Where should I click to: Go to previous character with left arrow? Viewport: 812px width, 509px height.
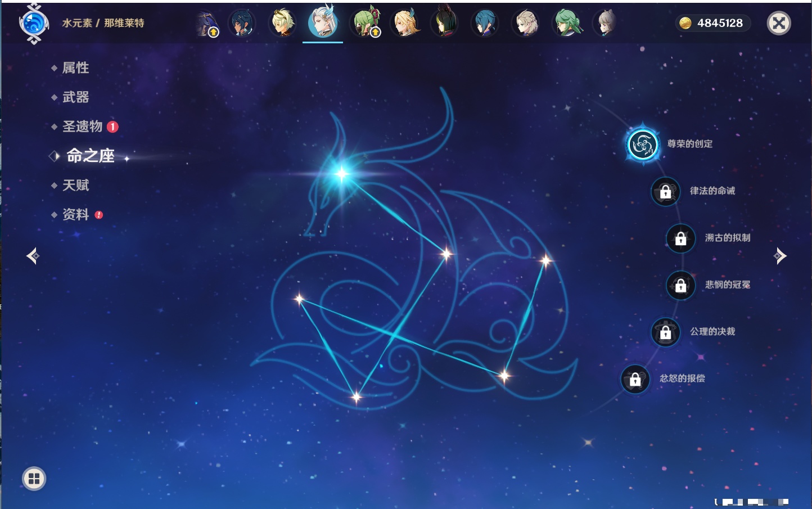click(33, 256)
